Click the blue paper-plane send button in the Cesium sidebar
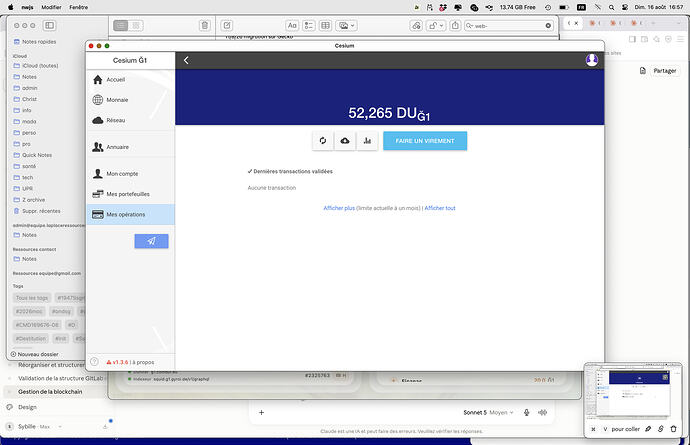This screenshot has height=445, width=690. click(151, 241)
